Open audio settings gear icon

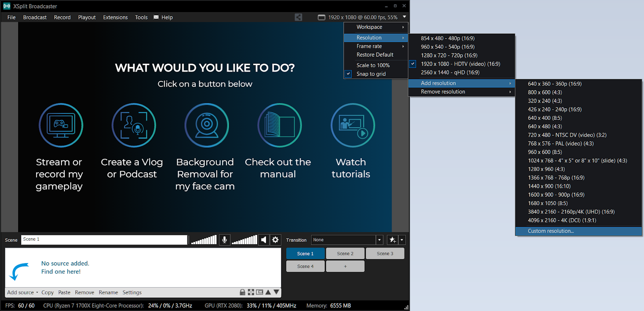(275, 240)
